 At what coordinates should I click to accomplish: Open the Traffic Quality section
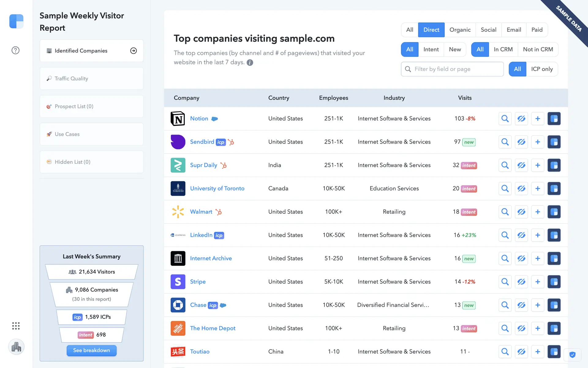(x=91, y=79)
